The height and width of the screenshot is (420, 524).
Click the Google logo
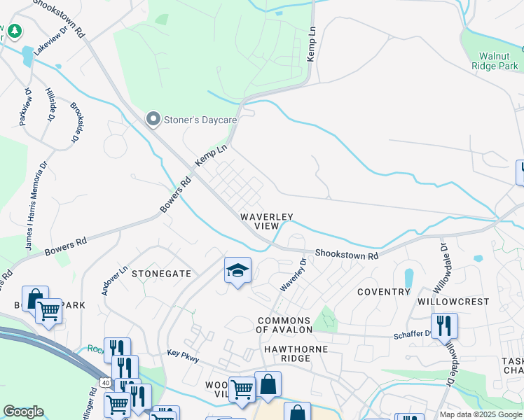tap(23, 412)
